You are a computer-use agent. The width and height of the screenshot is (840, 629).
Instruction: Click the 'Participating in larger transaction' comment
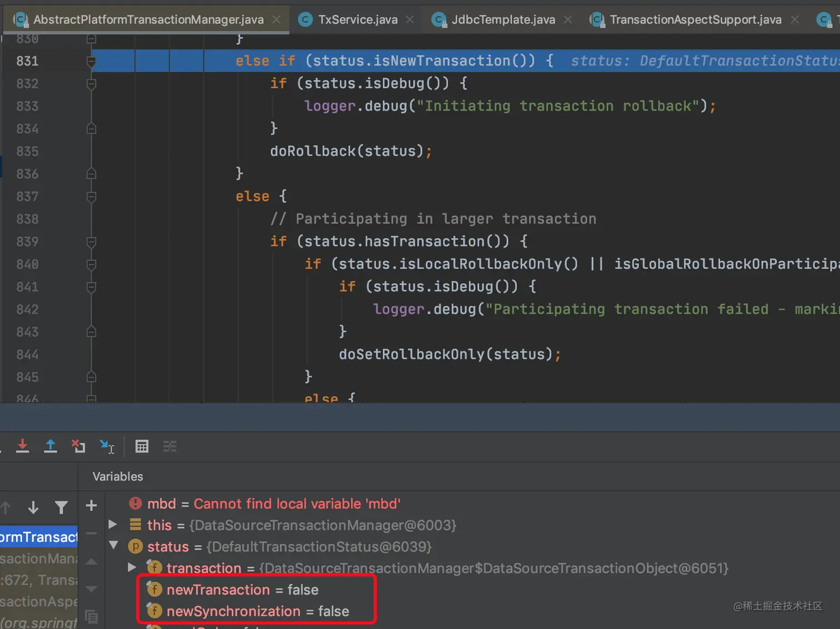tap(433, 219)
